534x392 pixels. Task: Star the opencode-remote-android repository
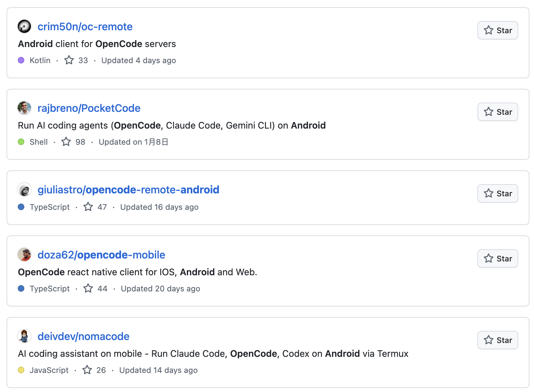(498, 194)
